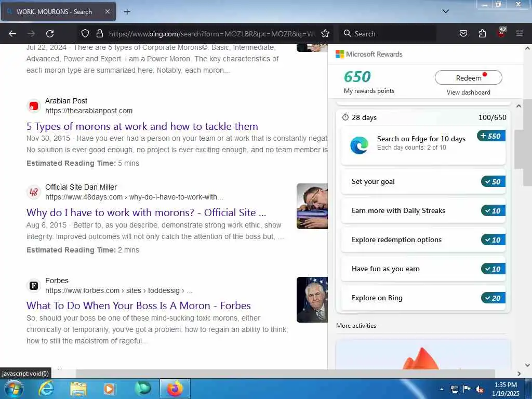The height and width of the screenshot is (399, 532).
Task: Click the page scroll up arrow
Action: (x=527, y=48)
